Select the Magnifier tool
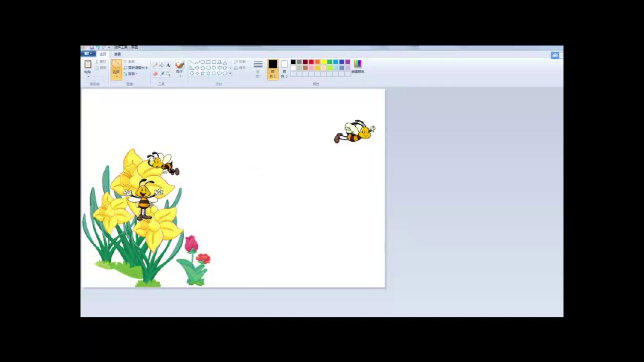The height and width of the screenshot is (362, 644). [168, 74]
